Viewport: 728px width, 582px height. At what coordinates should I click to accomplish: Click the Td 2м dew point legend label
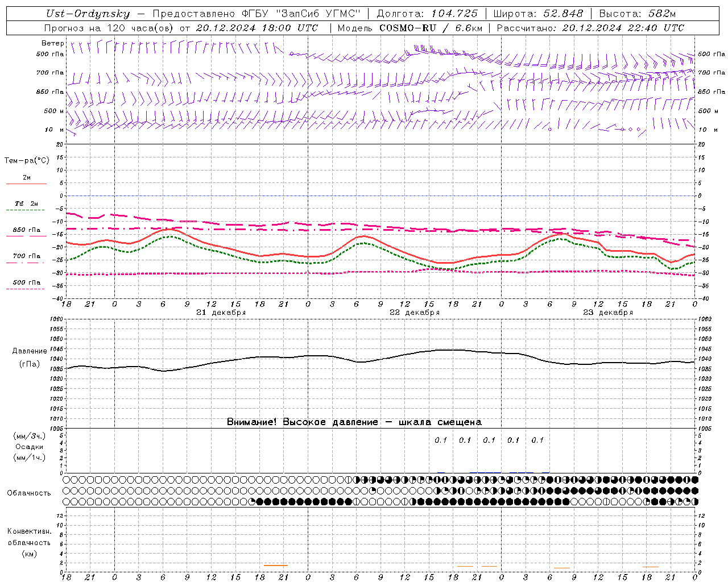27,203
